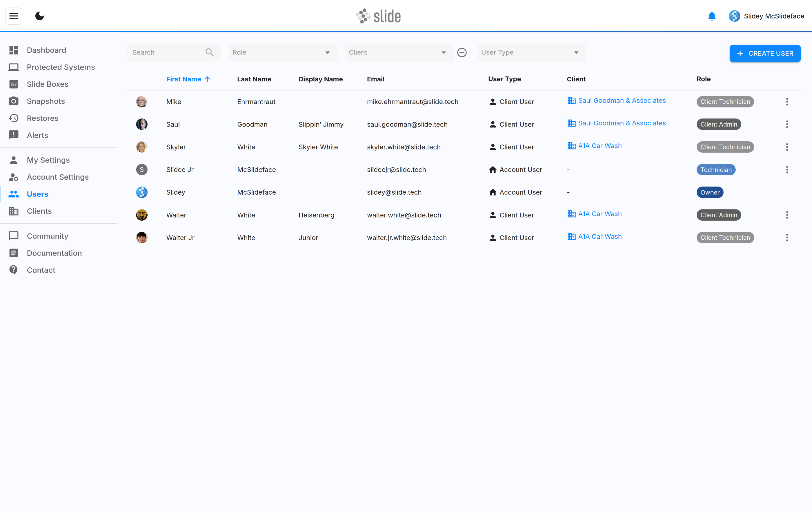Click the Account Settings gear-person icon
Screen dimensions: 812x513
(x=14, y=177)
